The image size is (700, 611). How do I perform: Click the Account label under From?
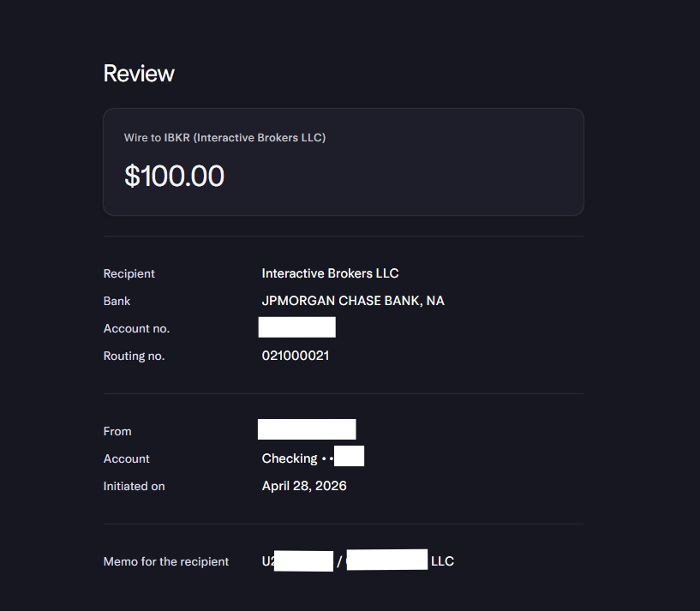pyautogui.click(x=126, y=458)
